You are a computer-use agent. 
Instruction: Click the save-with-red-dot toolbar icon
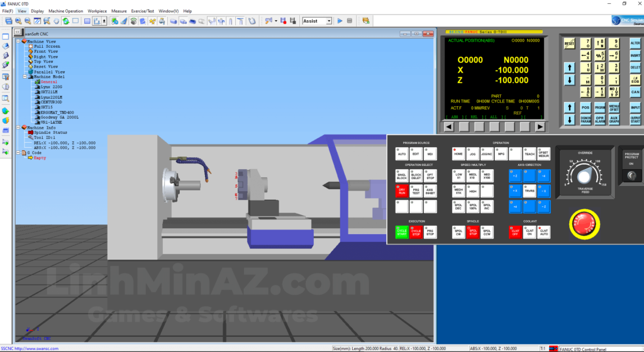pyautogui.click(x=284, y=21)
